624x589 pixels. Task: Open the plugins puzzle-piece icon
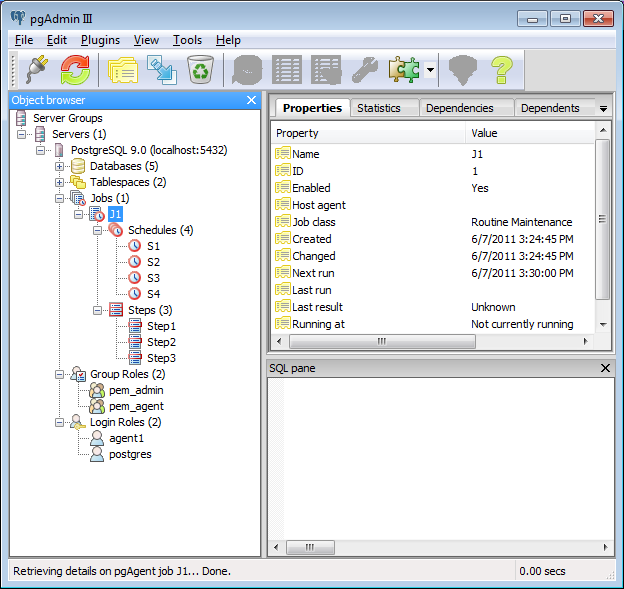coord(404,69)
